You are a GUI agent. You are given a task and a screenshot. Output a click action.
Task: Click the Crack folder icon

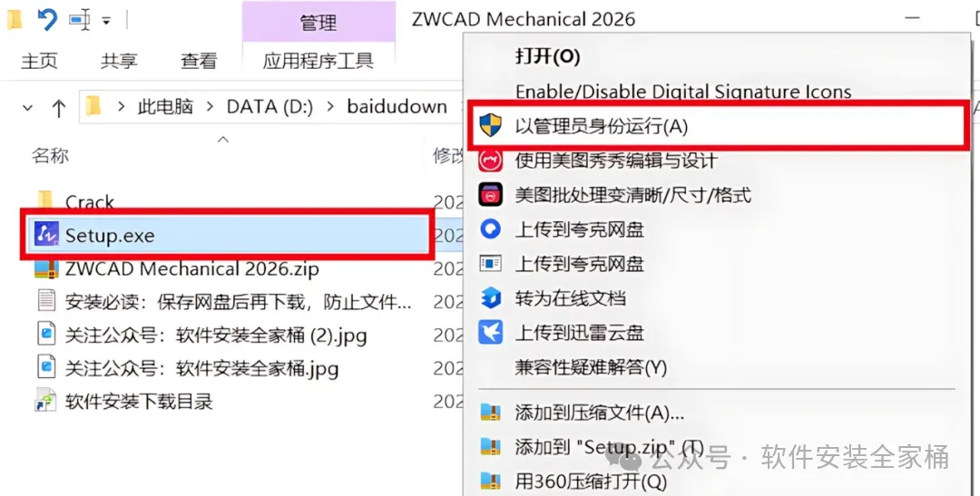tap(45, 201)
